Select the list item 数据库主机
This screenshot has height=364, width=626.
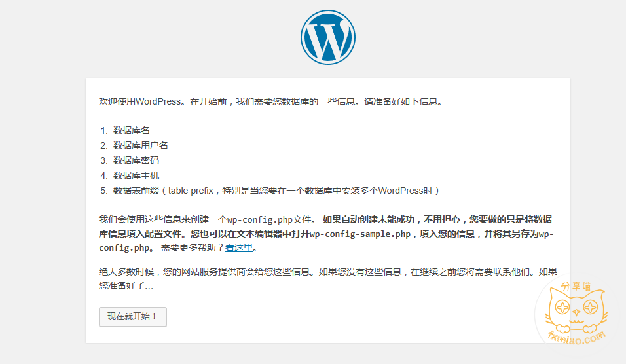click(136, 176)
